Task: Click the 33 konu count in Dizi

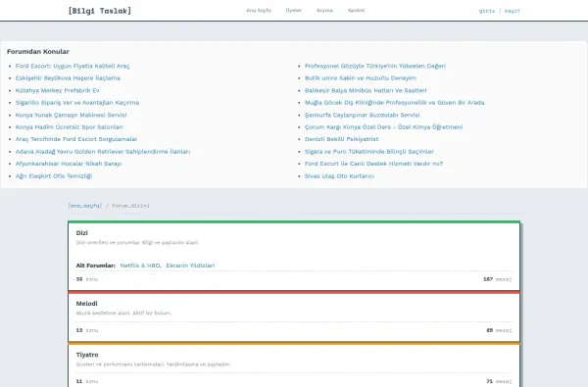Action: point(87,279)
